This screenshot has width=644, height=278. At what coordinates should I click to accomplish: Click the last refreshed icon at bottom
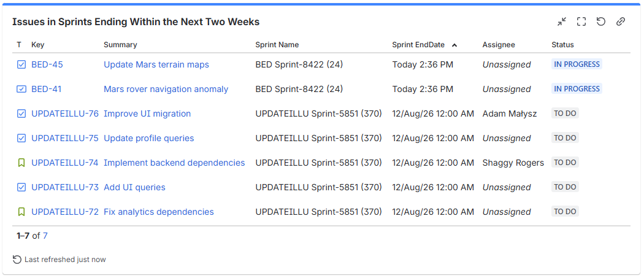(x=17, y=260)
